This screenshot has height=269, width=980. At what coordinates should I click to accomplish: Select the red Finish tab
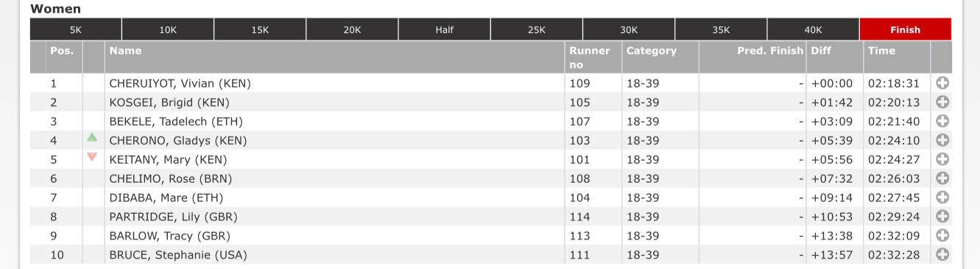pyautogui.click(x=906, y=29)
